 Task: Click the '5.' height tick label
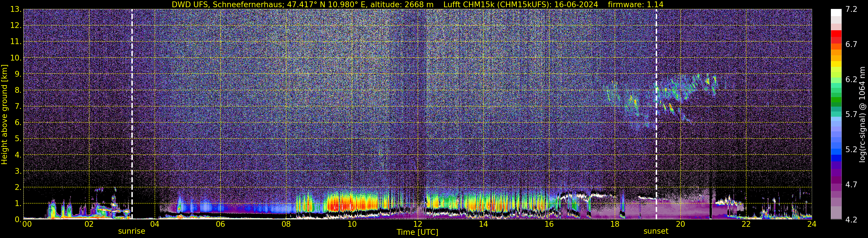[x=18, y=139]
